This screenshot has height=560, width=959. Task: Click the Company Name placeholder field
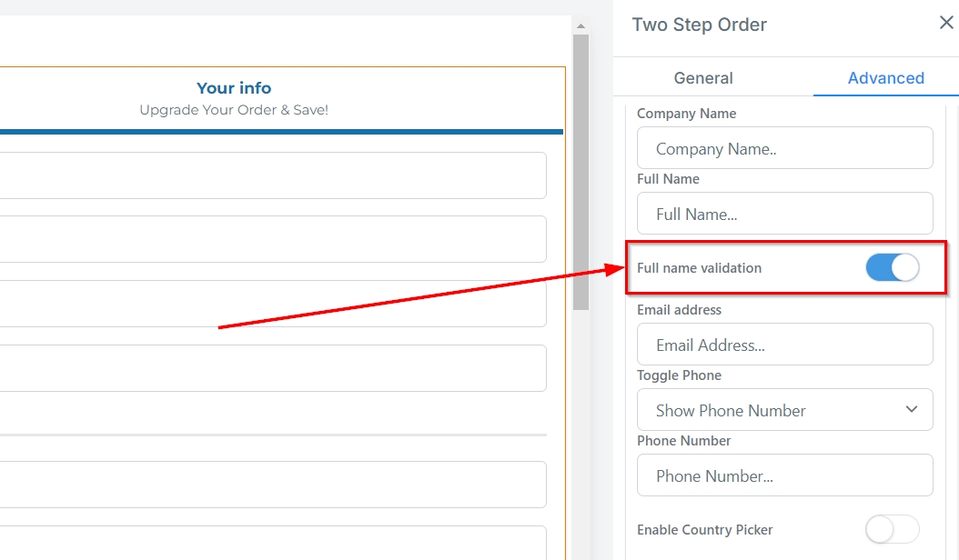pyautogui.click(x=784, y=148)
